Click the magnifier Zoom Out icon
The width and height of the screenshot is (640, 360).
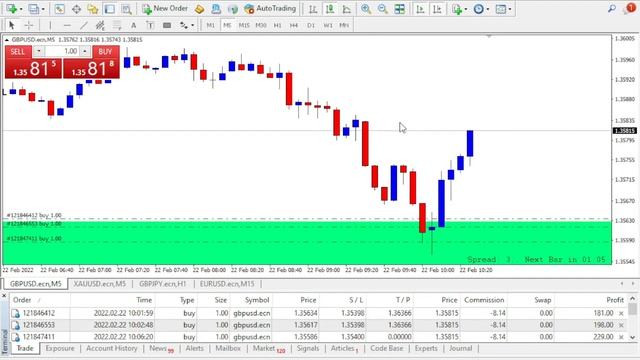[383, 9]
